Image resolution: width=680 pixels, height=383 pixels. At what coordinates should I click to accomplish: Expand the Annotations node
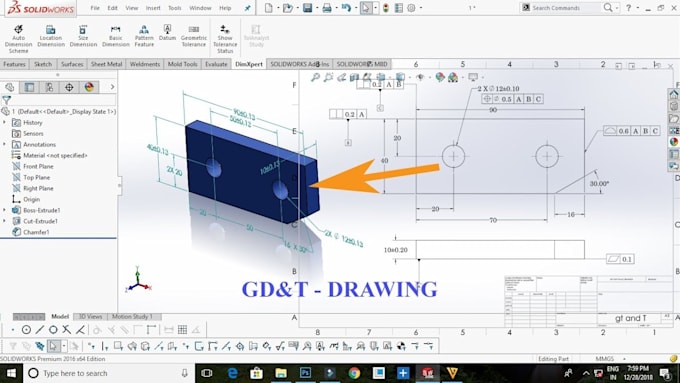[x=5, y=144]
